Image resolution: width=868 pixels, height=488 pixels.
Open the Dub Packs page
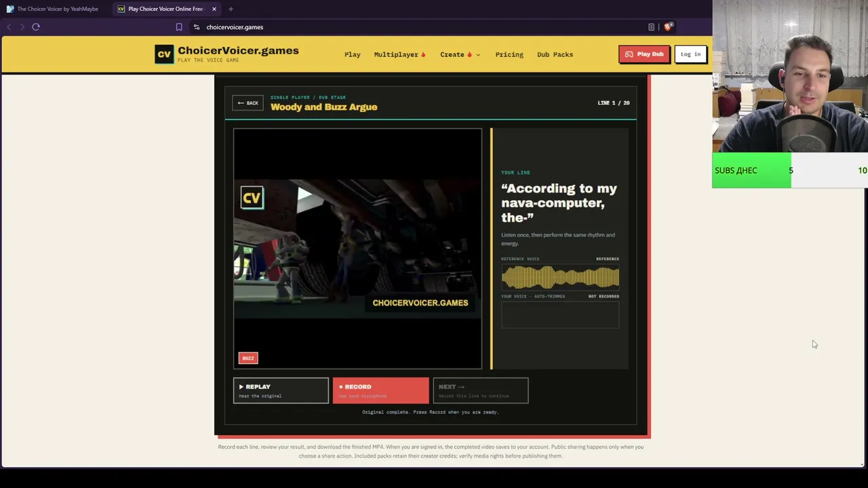tap(555, 54)
